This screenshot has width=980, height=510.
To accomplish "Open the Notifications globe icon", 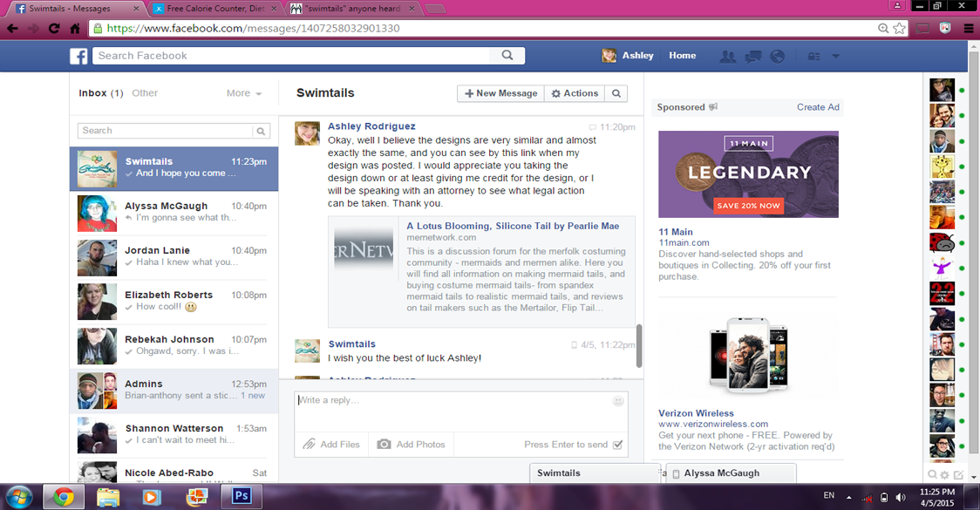I will pyautogui.click(x=777, y=56).
